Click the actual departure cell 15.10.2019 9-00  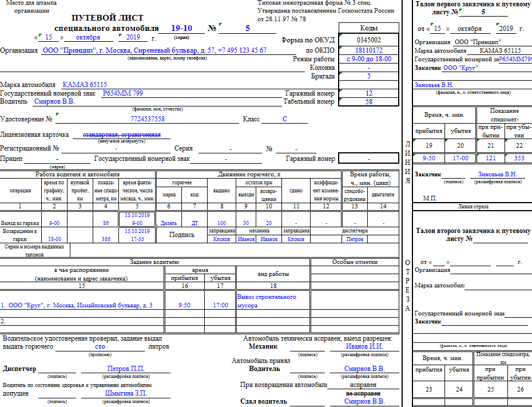137,219
